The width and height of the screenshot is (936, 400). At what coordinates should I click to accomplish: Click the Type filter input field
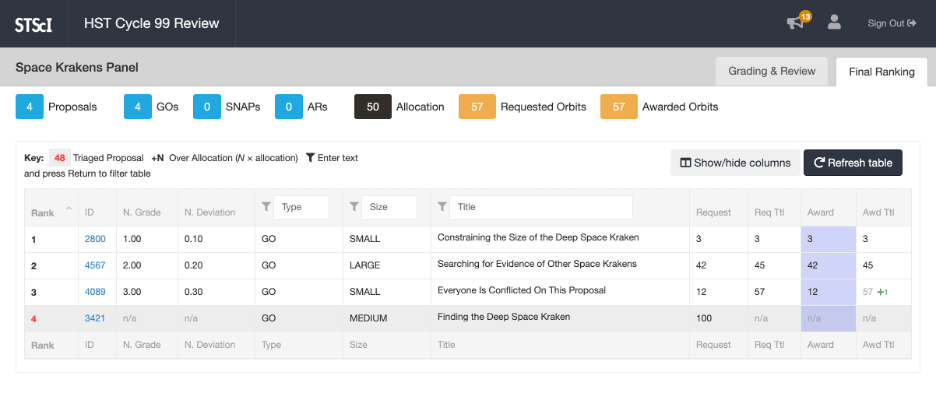click(301, 207)
